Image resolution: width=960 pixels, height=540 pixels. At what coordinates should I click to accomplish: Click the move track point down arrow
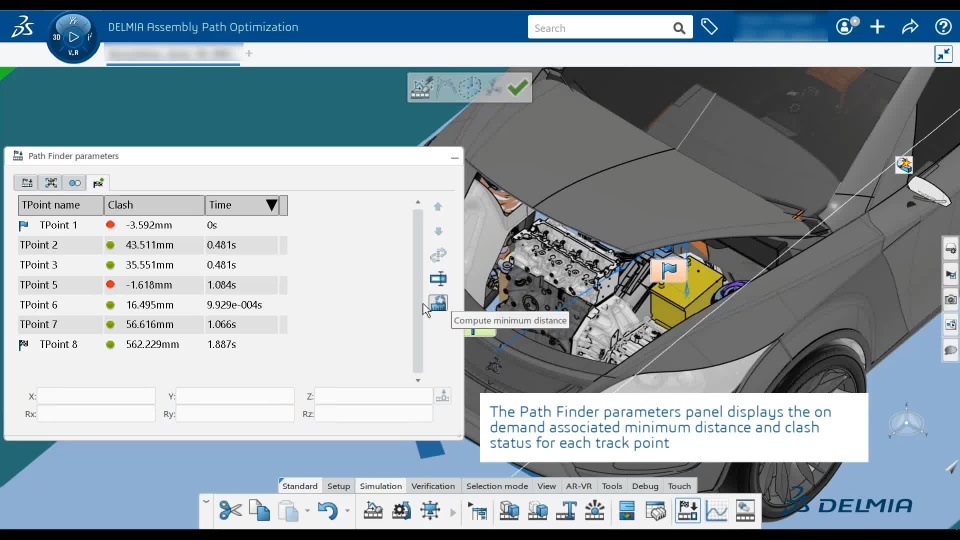point(438,231)
